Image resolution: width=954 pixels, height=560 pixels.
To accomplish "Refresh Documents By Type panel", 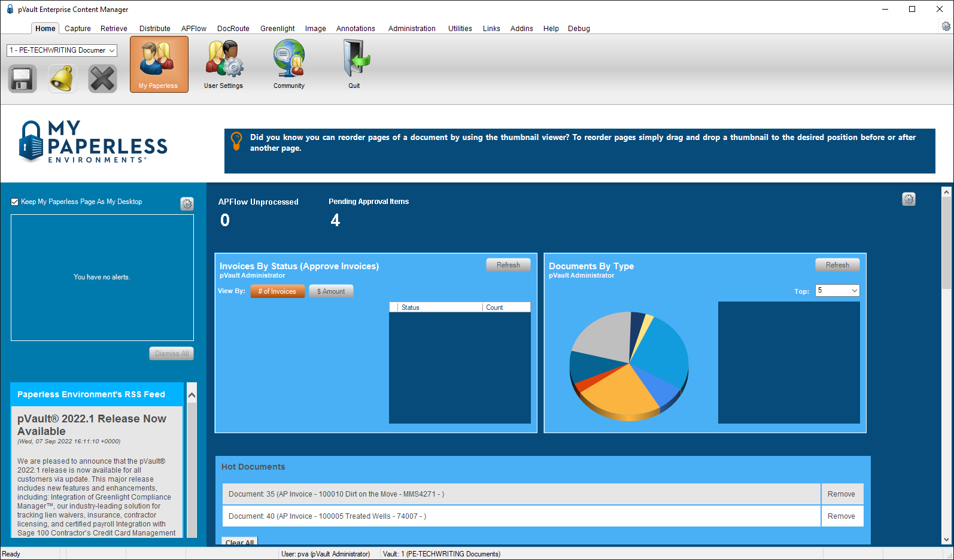I will [837, 265].
